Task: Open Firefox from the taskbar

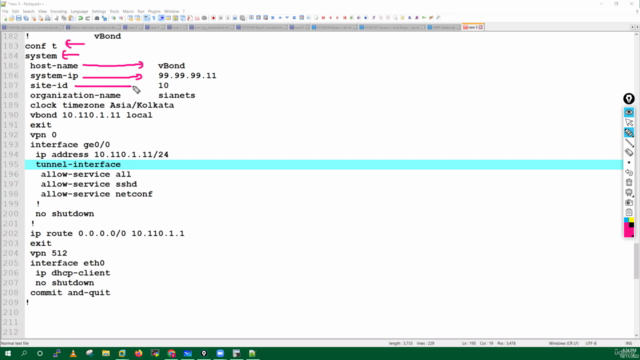Action: [138, 353]
